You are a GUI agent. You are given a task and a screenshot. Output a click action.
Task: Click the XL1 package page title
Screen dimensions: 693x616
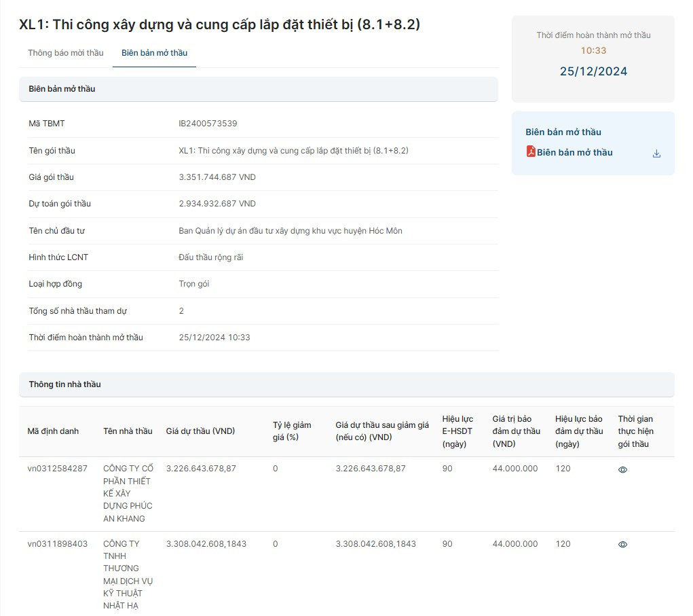pos(219,24)
